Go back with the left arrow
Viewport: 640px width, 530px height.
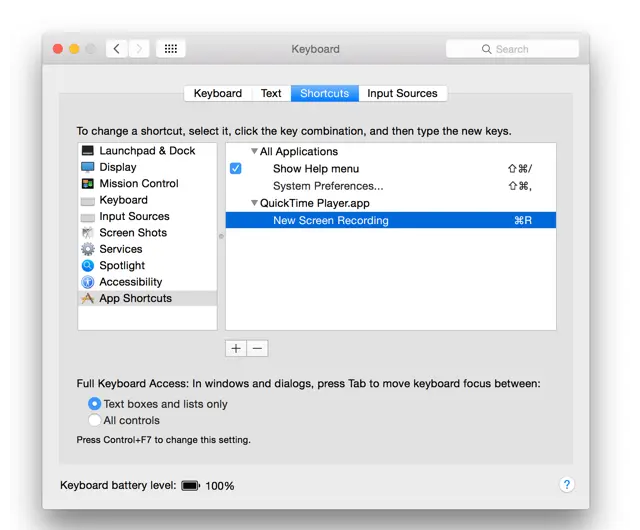click(x=117, y=49)
